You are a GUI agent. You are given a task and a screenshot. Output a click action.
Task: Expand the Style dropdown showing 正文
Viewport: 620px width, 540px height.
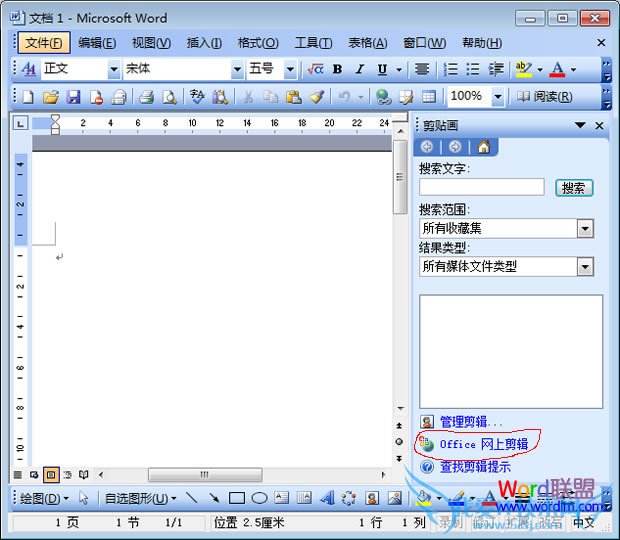click(x=114, y=70)
